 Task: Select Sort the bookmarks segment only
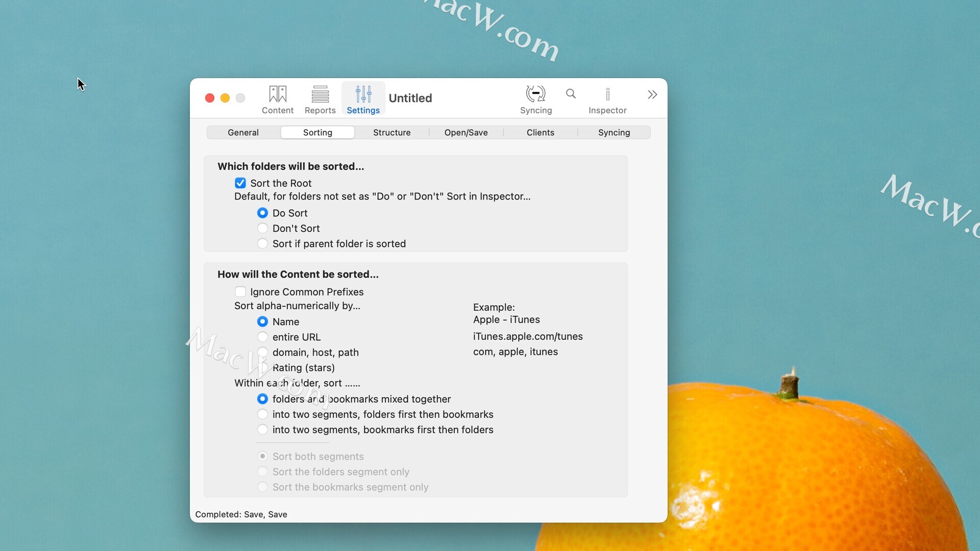(262, 487)
